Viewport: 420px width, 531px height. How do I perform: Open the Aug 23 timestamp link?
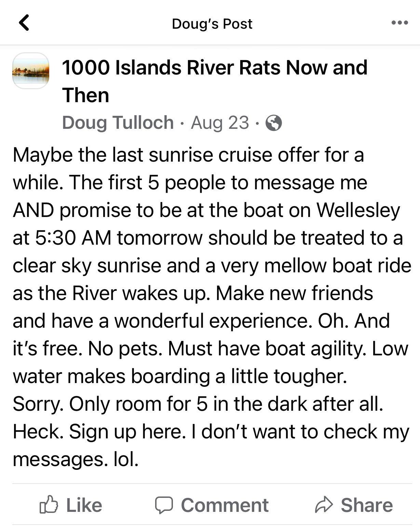pos(220,123)
